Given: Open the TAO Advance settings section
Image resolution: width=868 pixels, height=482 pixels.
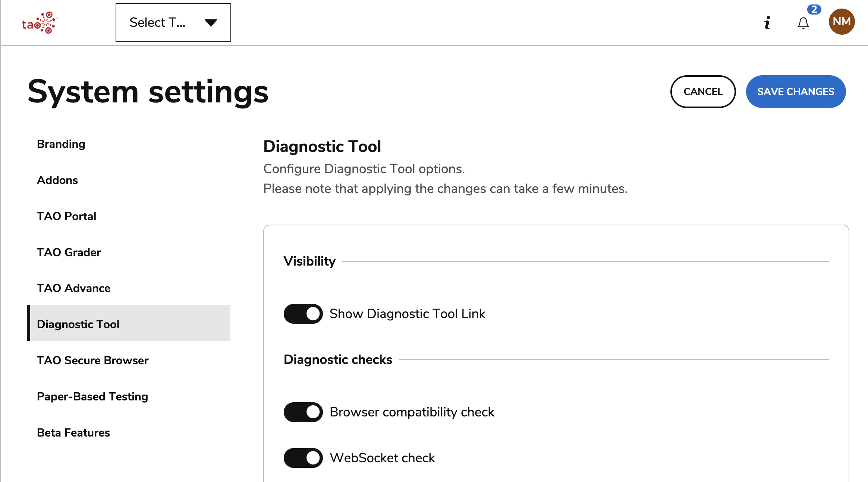Looking at the screenshot, I should (129, 288).
